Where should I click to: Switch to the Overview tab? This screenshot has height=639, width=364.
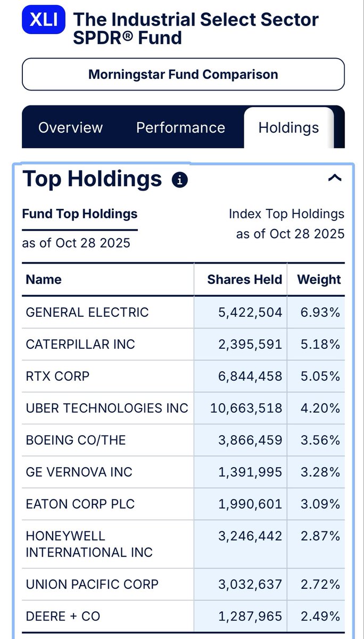70,128
